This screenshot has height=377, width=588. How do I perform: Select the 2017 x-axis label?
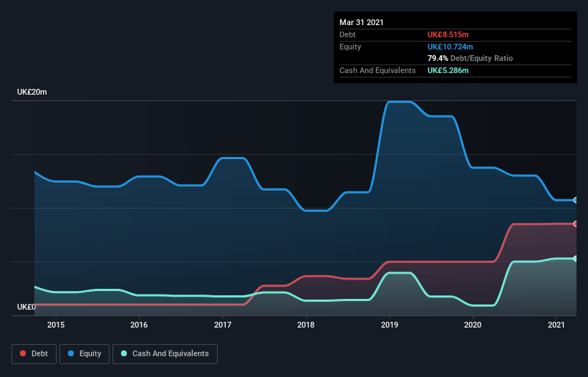pos(223,325)
